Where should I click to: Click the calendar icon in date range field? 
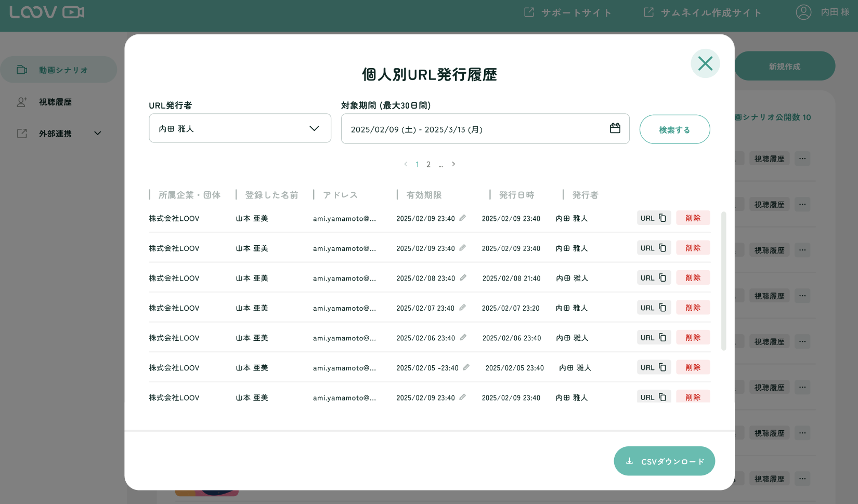(x=615, y=128)
